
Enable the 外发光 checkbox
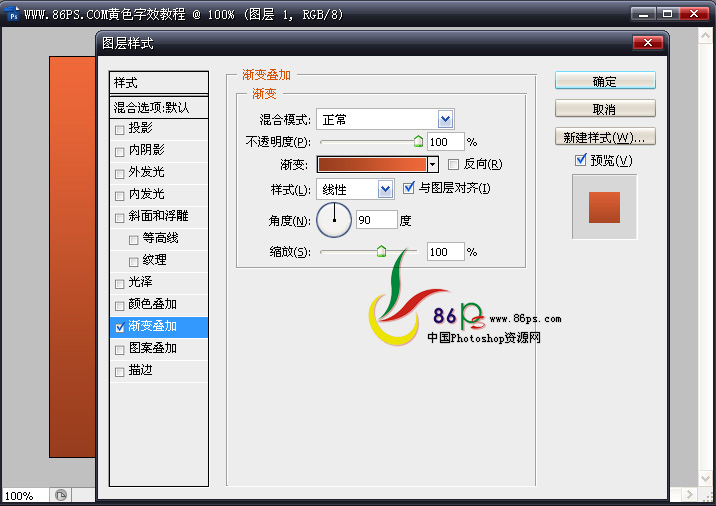[120, 174]
